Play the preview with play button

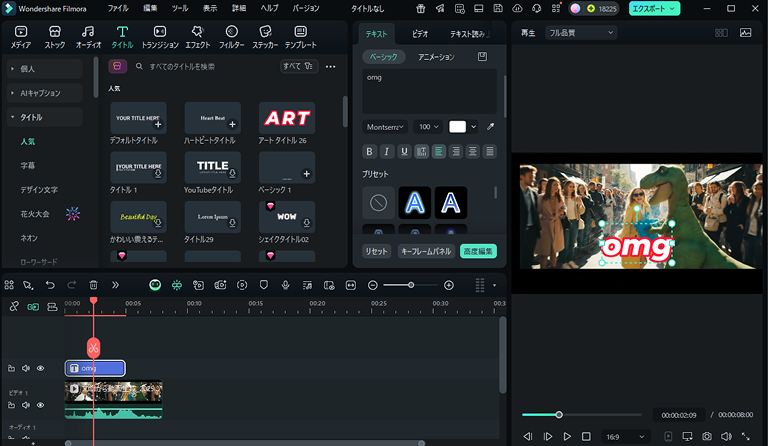click(567, 436)
